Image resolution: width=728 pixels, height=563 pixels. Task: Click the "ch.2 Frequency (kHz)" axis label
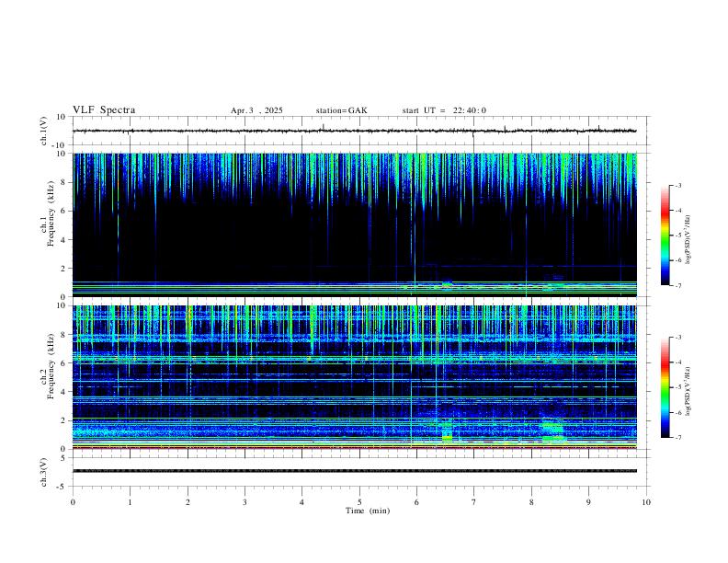47,366
